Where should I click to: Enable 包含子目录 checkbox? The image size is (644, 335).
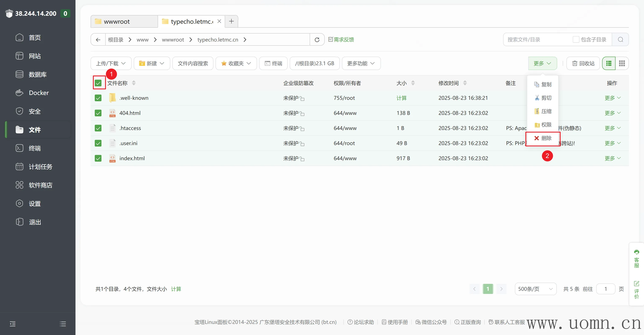[576, 39]
